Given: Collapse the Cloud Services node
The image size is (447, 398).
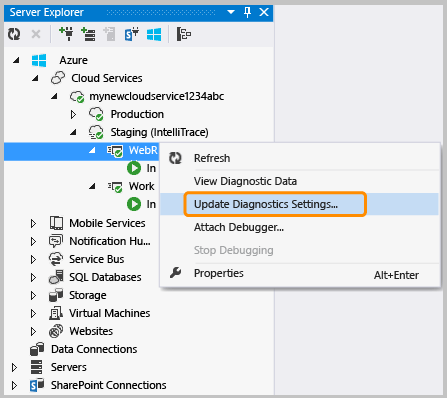Looking at the screenshot, I should (x=35, y=78).
